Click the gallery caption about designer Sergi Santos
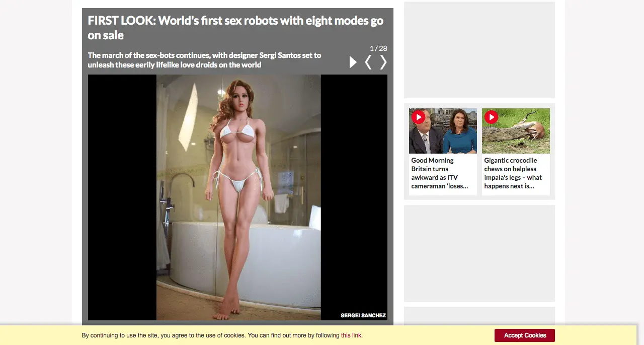644x345 pixels. tap(204, 60)
